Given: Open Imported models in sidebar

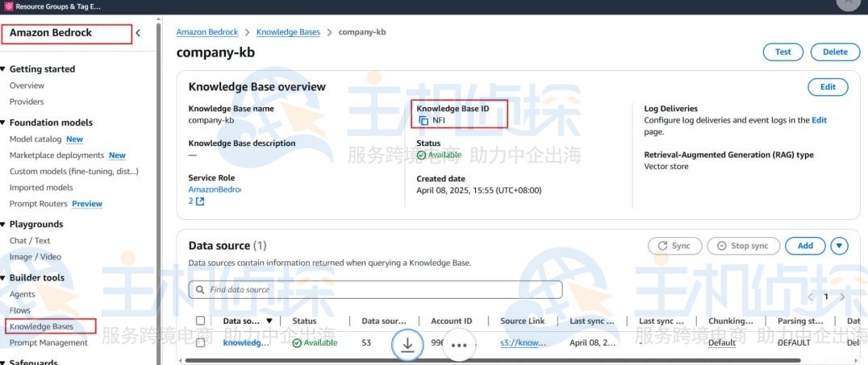Looking at the screenshot, I should click(x=41, y=188).
